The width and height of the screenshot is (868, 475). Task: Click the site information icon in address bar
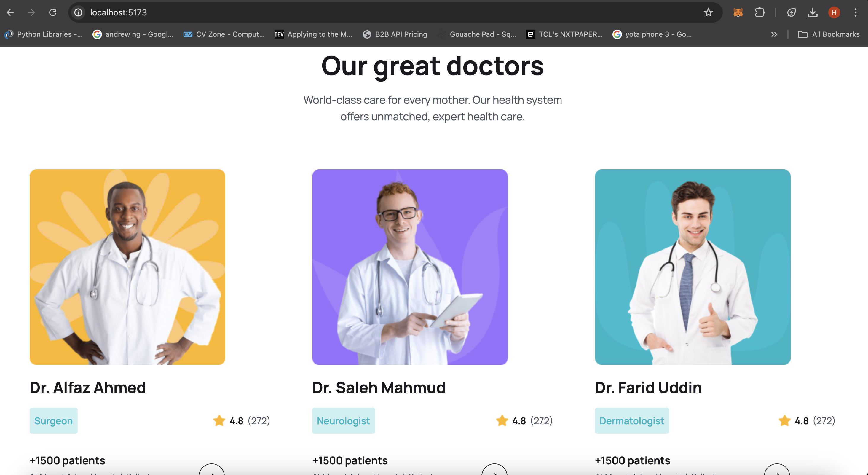pyautogui.click(x=78, y=12)
